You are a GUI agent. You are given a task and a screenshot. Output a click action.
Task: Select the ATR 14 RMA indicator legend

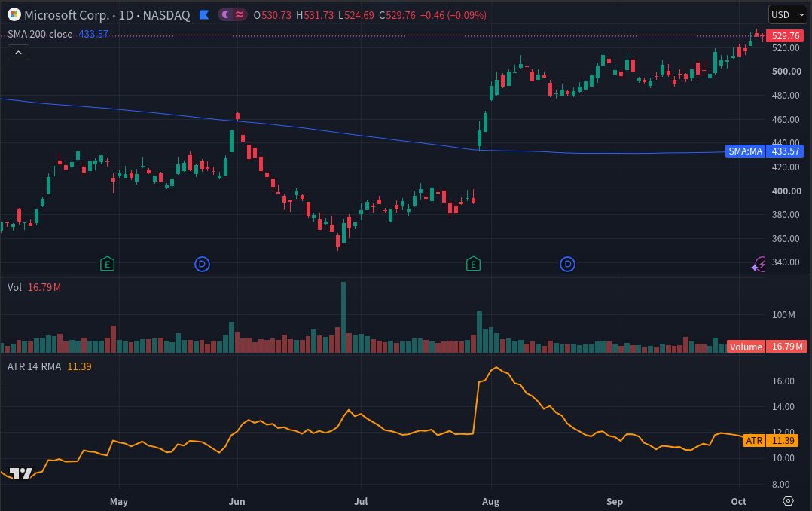34,366
